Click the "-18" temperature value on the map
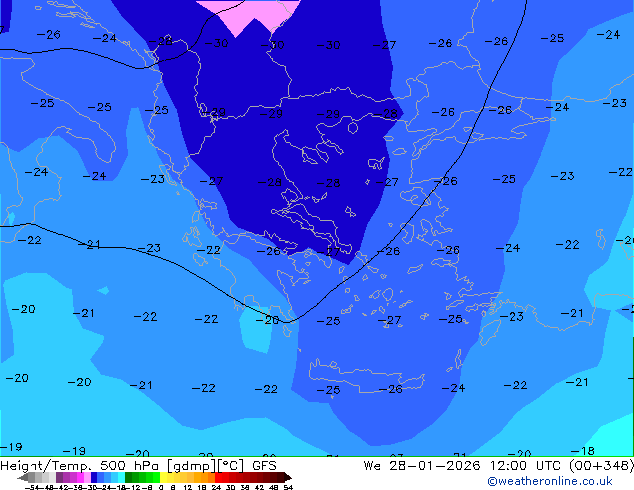The height and width of the screenshot is (490, 634). [x=582, y=450]
